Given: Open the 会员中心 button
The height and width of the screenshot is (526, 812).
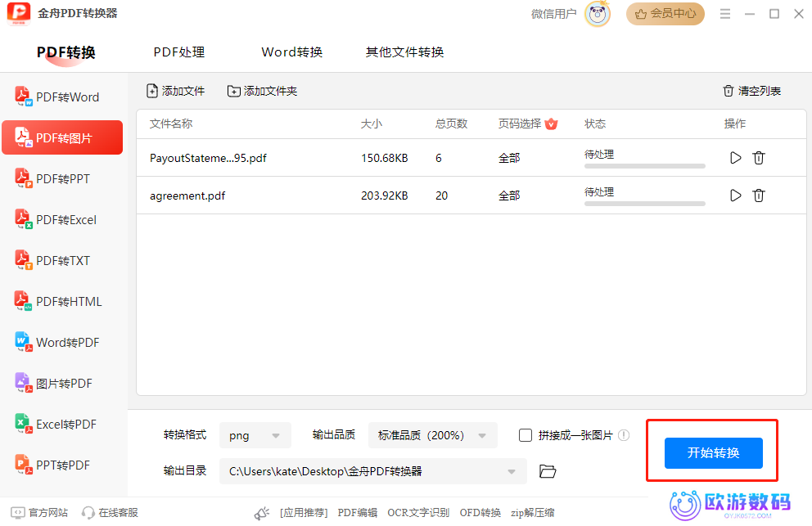Looking at the screenshot, I should pyautogui.click(x=665, y=14).
